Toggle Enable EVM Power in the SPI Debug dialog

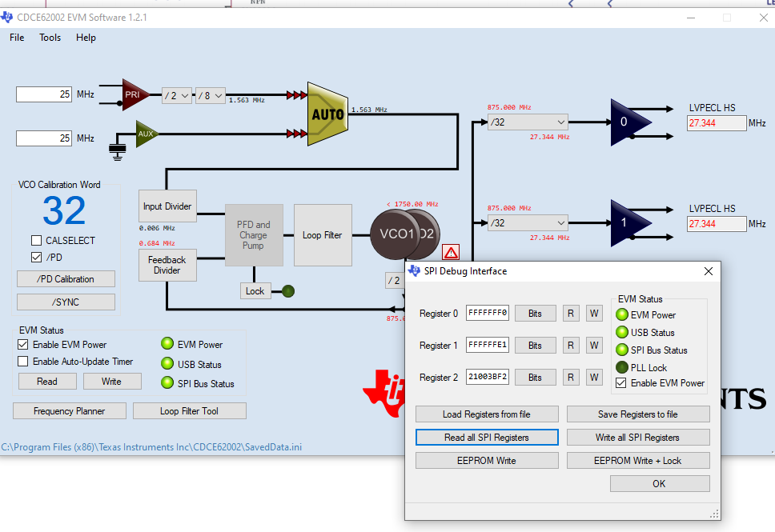[621, 383]
